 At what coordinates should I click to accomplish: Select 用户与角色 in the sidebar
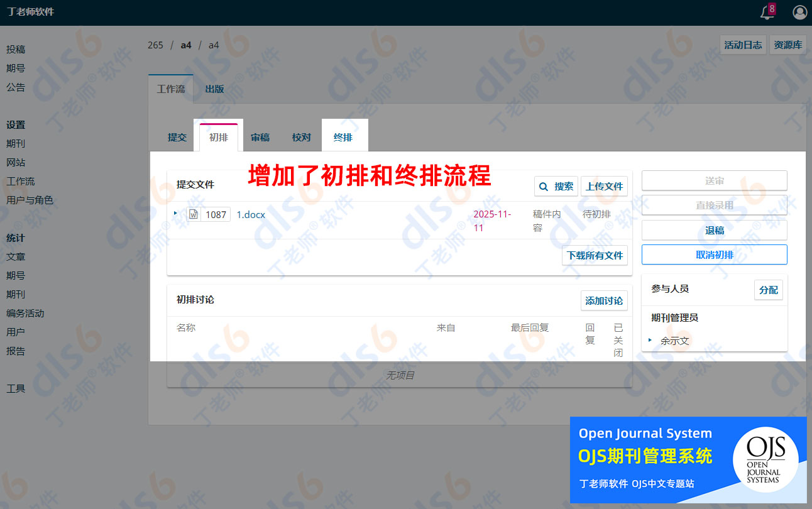pyautogui.click(x=30, y=200)
